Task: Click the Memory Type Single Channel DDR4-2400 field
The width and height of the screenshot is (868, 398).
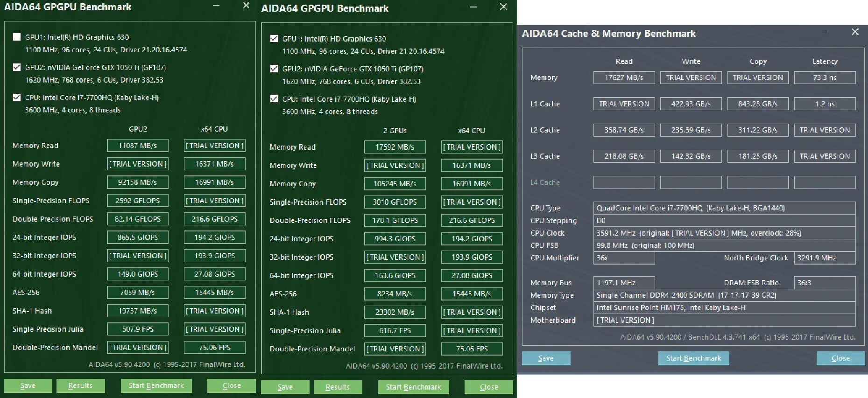Action: (x=725, y=295)
